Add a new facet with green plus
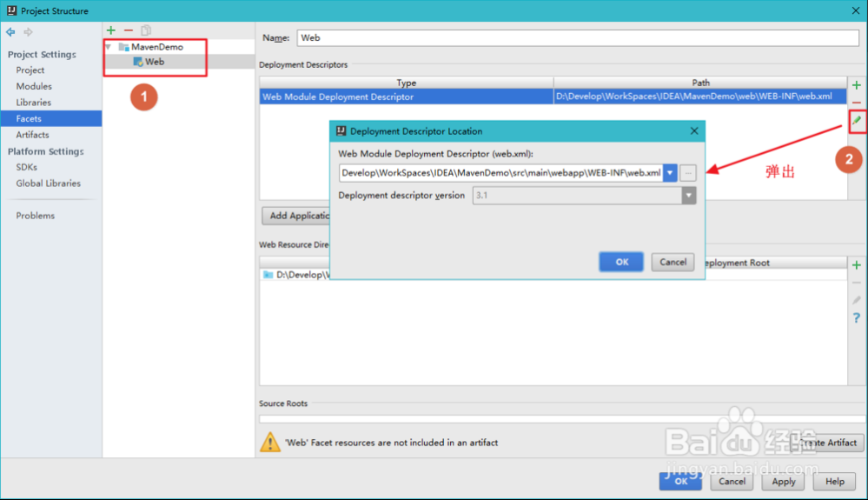Screen dimensions: 868x500 click(111, 30)
